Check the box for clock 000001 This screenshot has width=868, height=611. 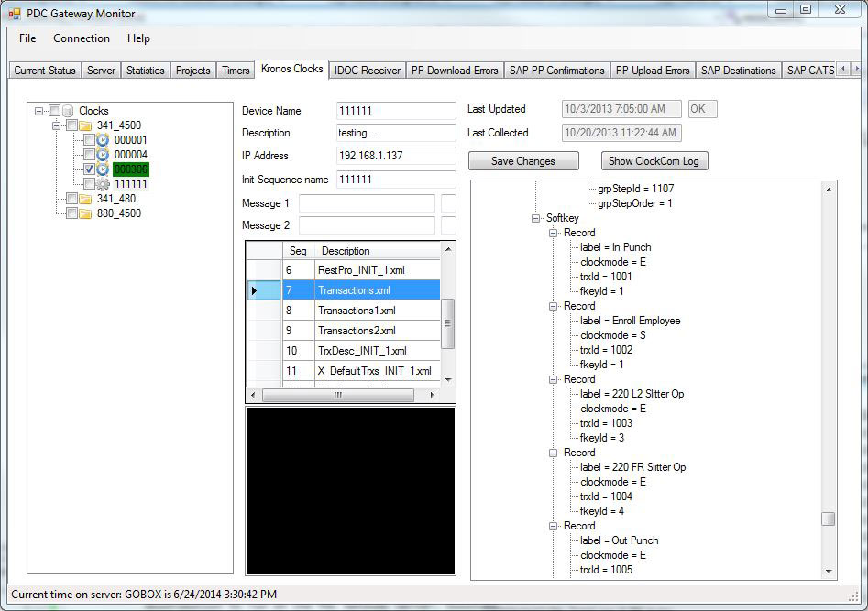(x=89, y=140)
